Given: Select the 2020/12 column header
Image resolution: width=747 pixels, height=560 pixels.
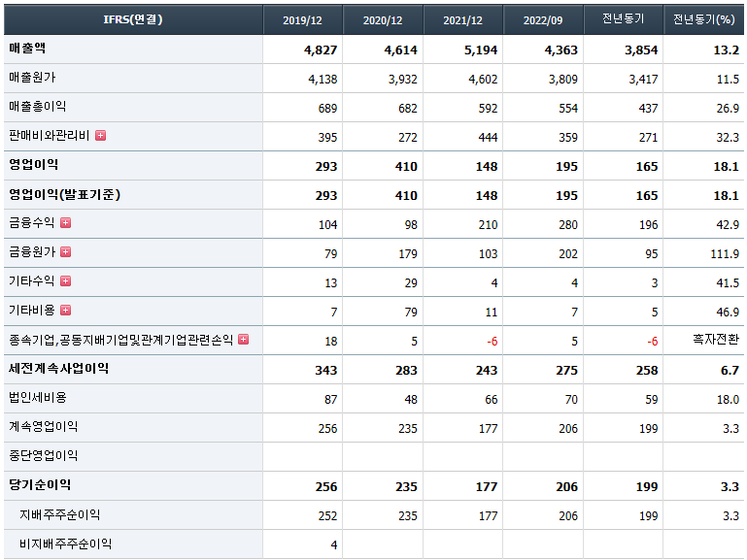Looking at the screenshot, I should pyautogui.click(x=383, y=20).
